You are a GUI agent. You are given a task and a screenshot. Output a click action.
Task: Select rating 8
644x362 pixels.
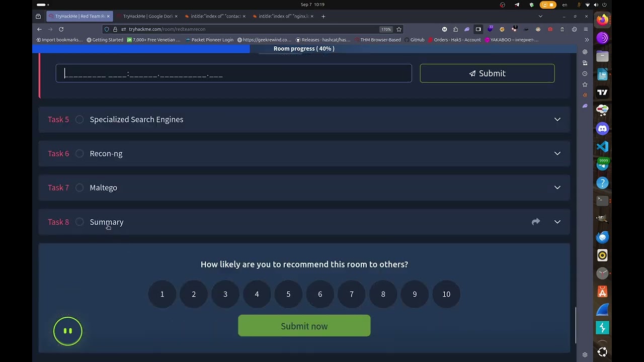(x=383, y=294)
